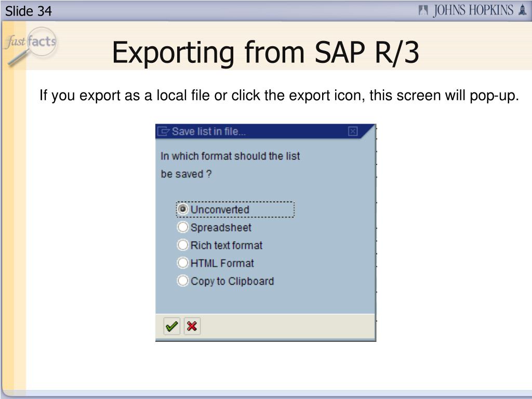Cancel using the red X button
532x399 pixels.
[x=192, y=326]
